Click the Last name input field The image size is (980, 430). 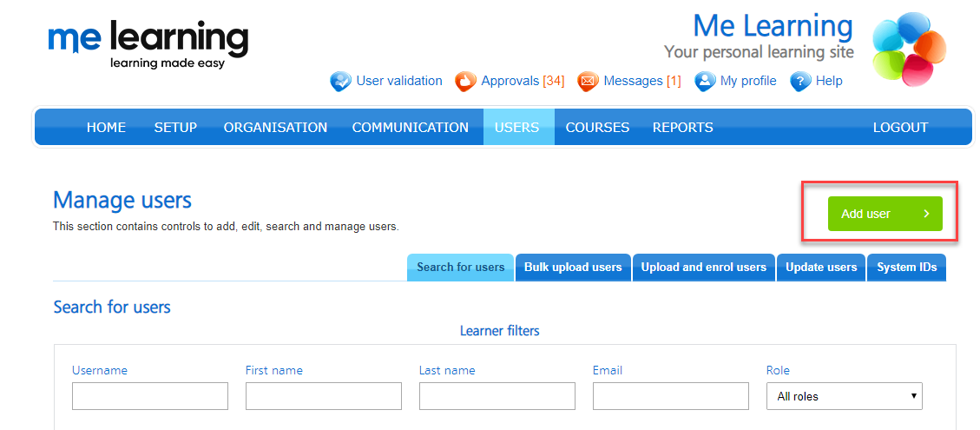pyautogui.click(x=497, y=396)
